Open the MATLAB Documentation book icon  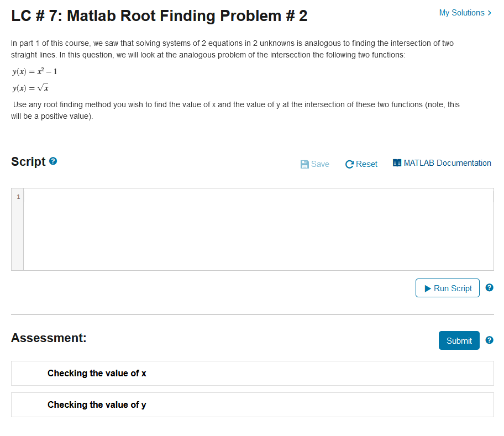point(397,162)
